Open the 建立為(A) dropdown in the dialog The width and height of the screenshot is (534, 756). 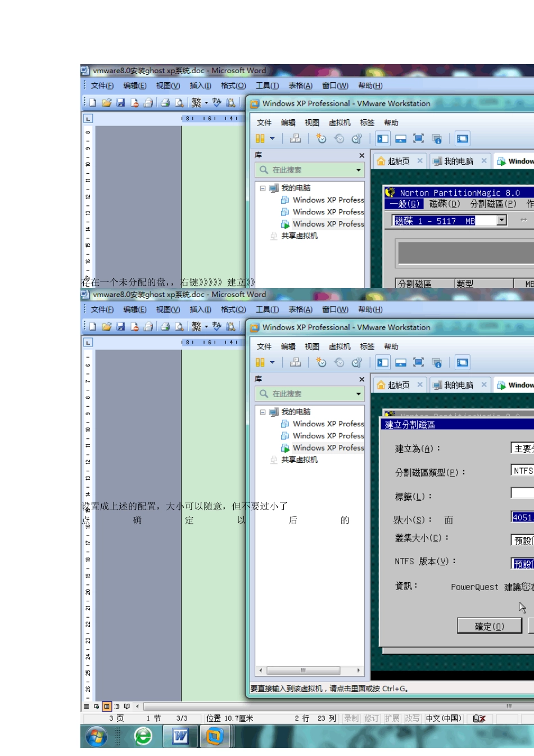pyautogui.click(x=522, y=448)
